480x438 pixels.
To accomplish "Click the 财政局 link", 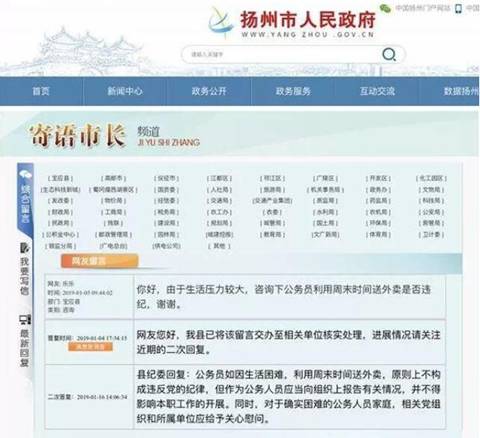I will point(60,212).
